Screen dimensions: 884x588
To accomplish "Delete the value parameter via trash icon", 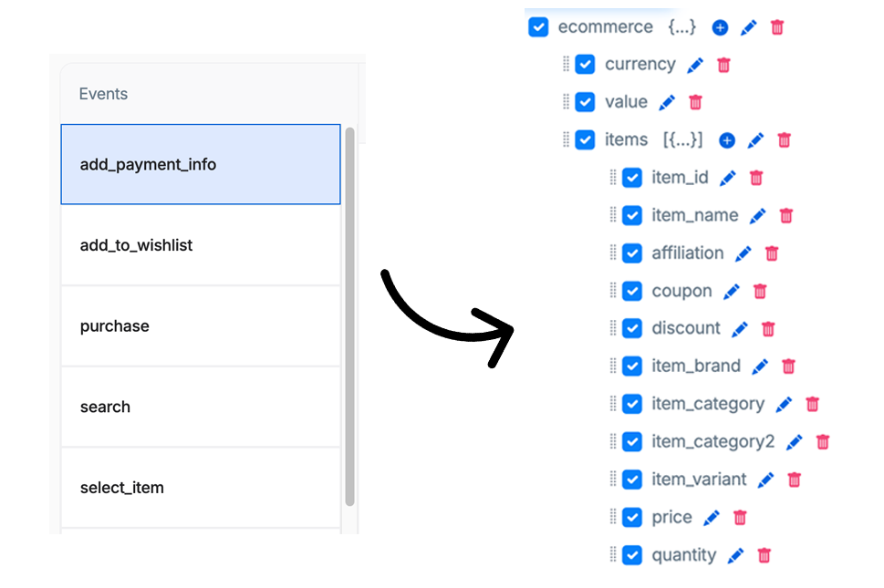I will (x=695, y=103).
